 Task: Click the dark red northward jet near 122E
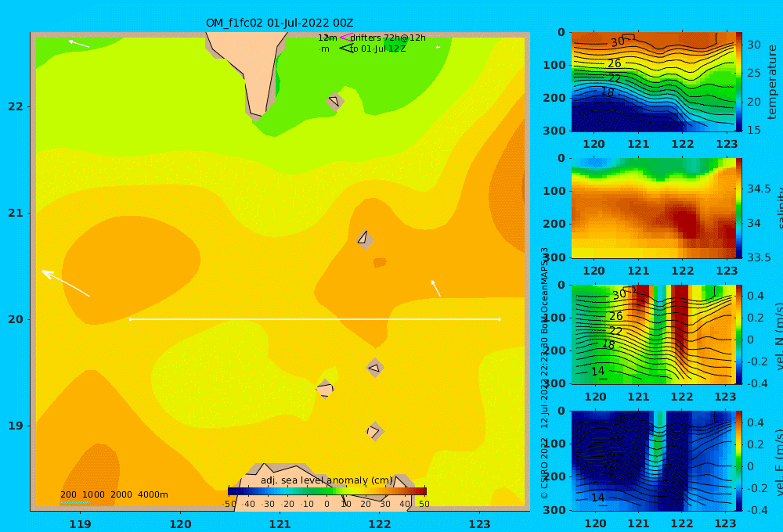click(680, 319)
